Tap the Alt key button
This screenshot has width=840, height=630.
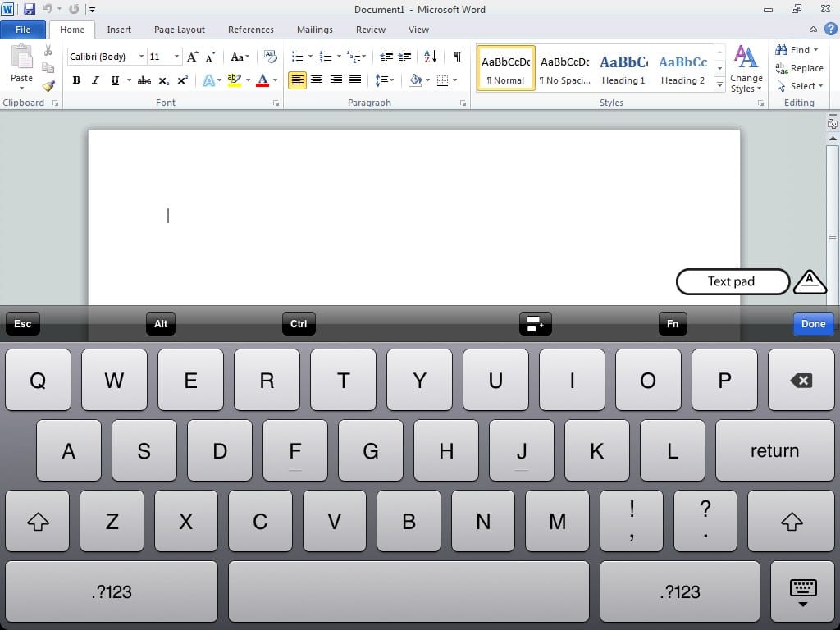pyautogui.click(x=161, y=323)
